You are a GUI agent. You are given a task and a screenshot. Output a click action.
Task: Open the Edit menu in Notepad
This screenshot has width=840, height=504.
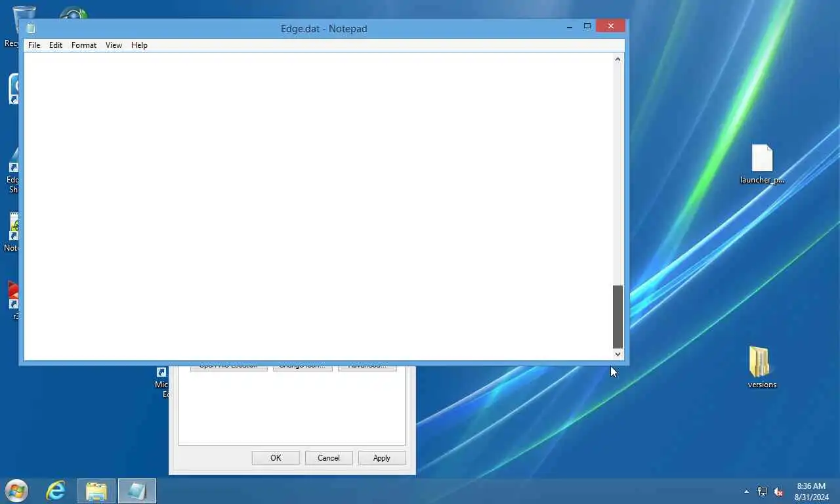(x=56, y=45)
